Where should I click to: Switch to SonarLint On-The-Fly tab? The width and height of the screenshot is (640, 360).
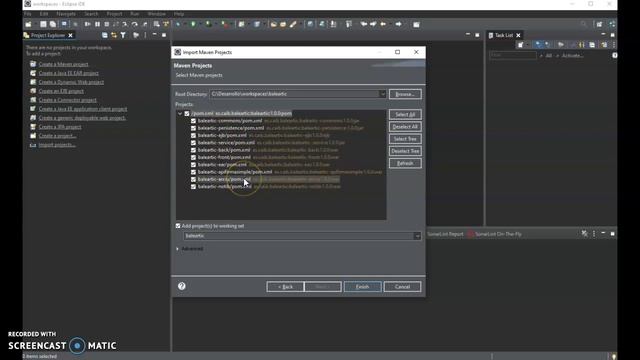click(495, 234)
